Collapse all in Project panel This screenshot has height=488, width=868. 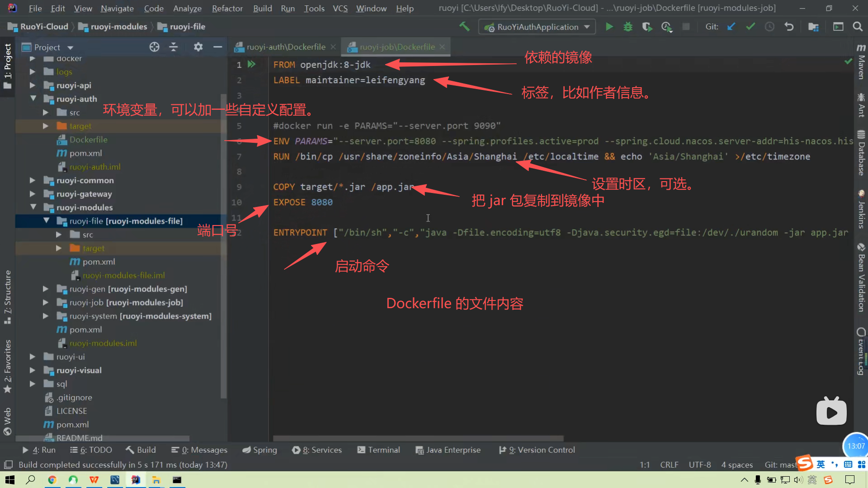click(174, 47)
